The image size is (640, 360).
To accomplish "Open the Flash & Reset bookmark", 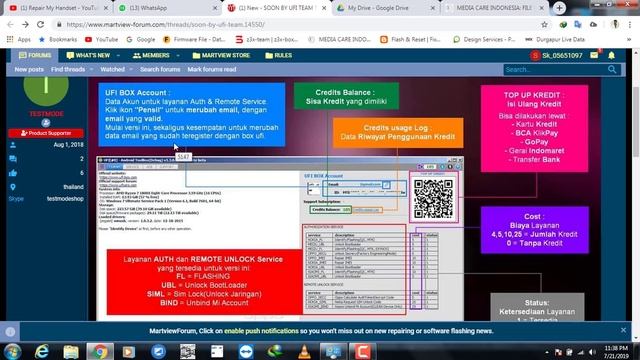I will 410,40.
